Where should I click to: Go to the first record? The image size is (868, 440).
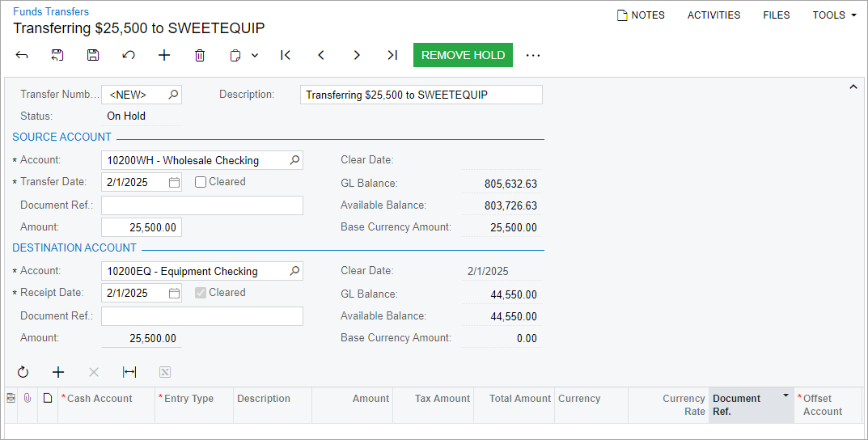286,55
